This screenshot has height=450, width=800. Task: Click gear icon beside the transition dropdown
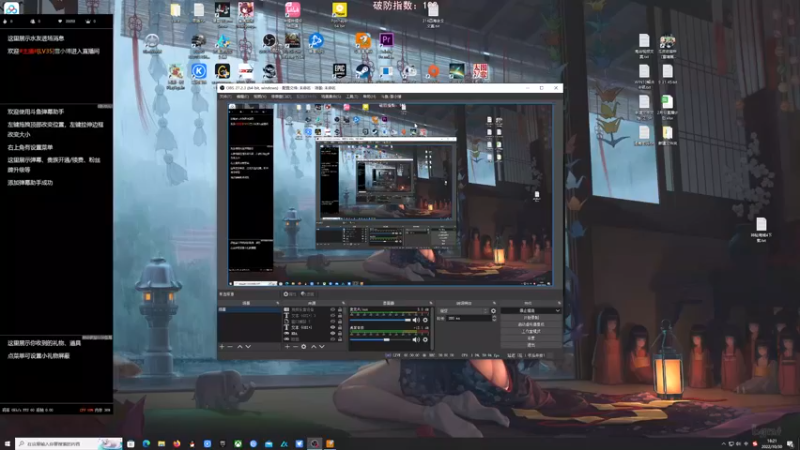493,311
